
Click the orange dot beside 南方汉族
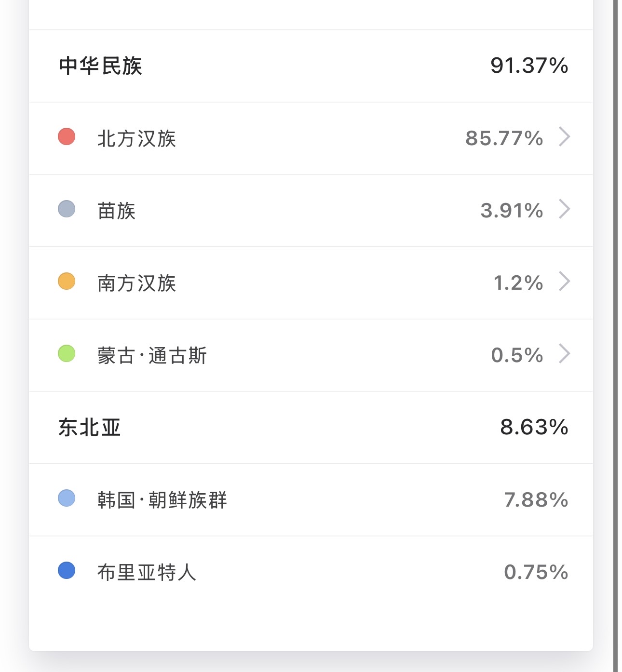[x=67, y=281]
